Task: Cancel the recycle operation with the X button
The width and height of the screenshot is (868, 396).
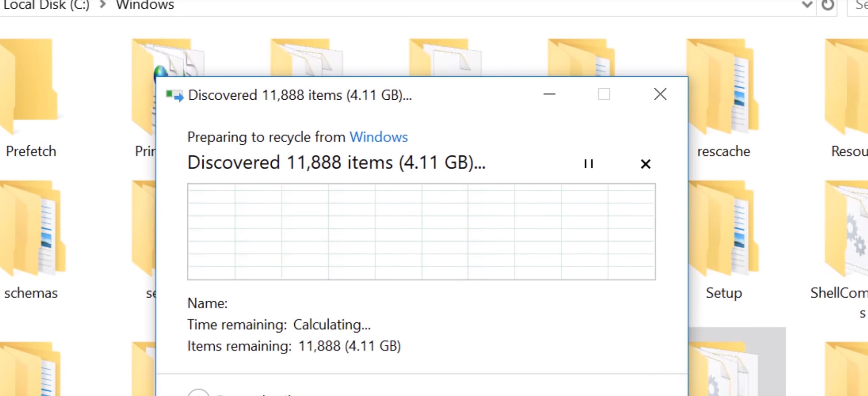Action: click(646, 164)
